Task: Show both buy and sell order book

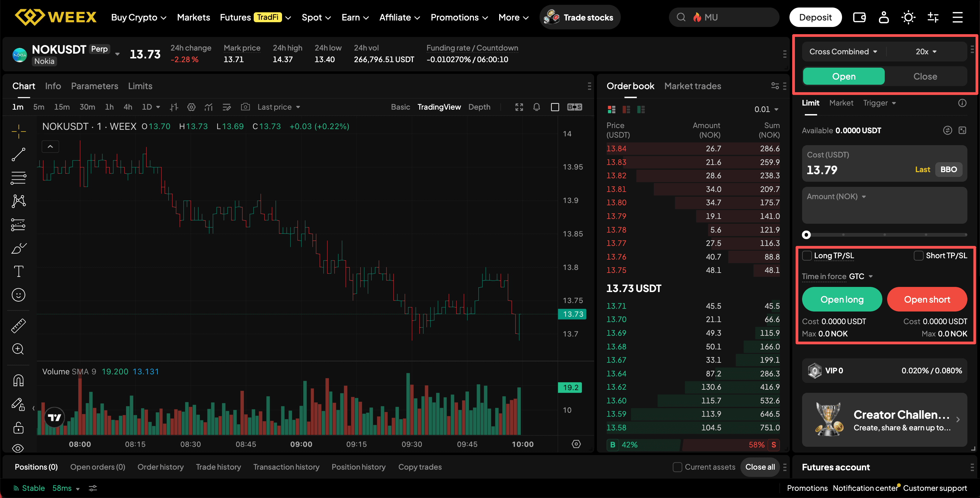Action: [611, 110]
